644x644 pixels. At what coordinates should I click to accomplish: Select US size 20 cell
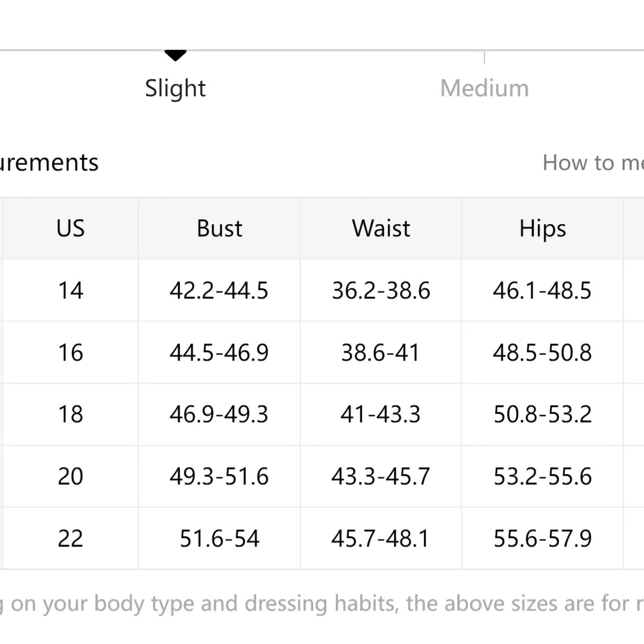(x=71, y=476)
